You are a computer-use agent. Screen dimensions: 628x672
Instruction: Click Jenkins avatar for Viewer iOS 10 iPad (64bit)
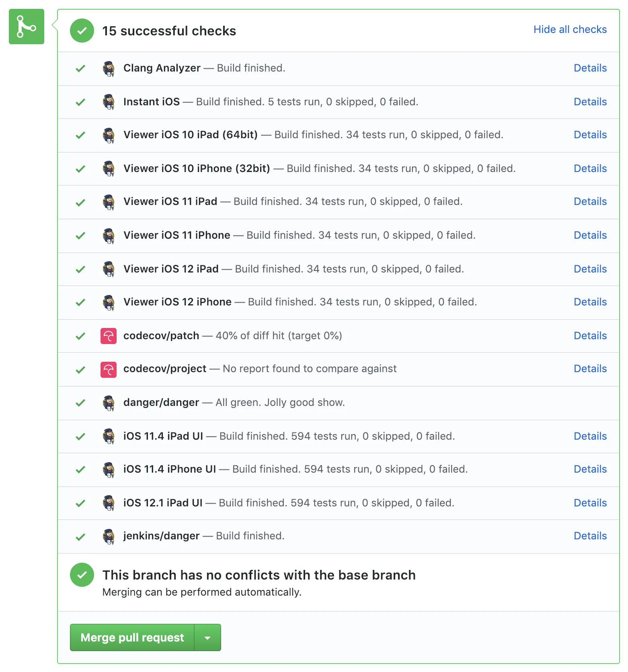tap(109, 135)
